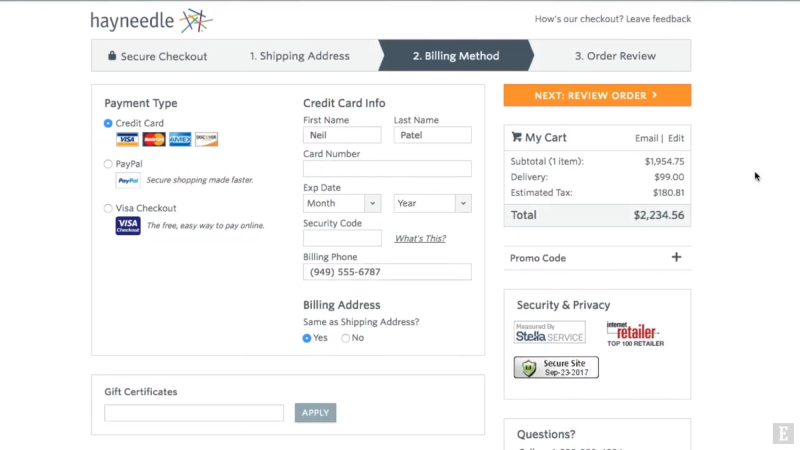The width and height of the screenshot is (800, 450).
Task: Click the What's This? link
Action: [420, 238]
